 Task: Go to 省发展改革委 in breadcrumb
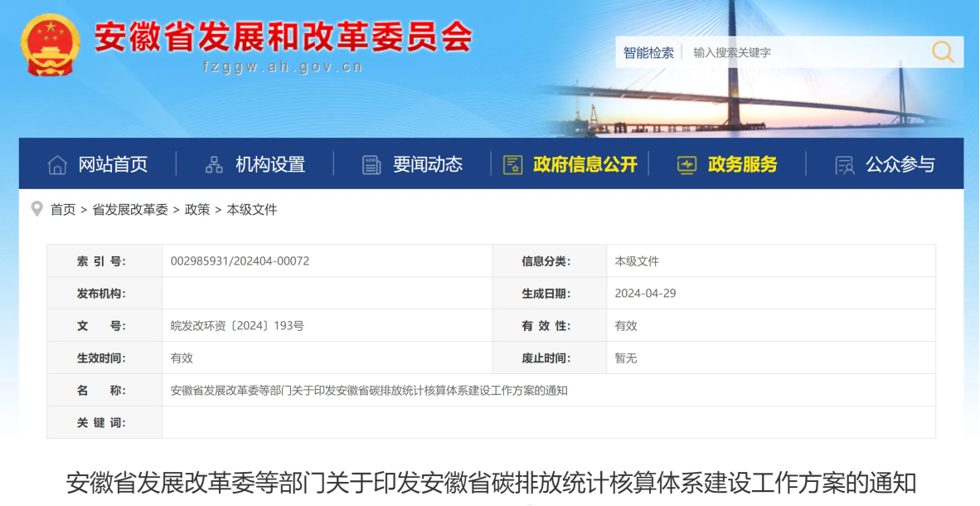click(x=130, y=210)
